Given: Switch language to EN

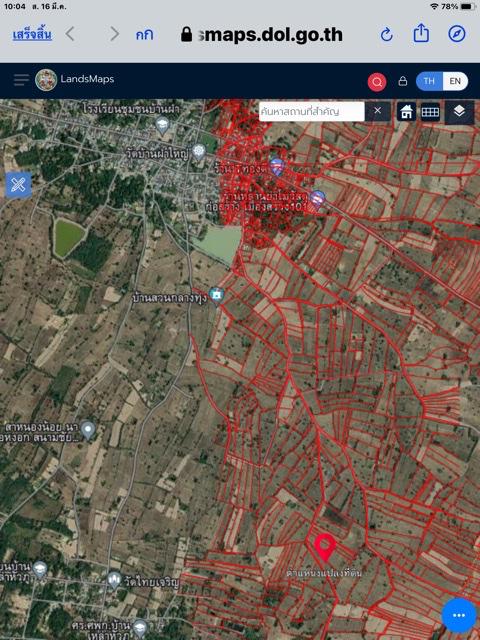Looking at the screenshot, I should click(455, 81).
